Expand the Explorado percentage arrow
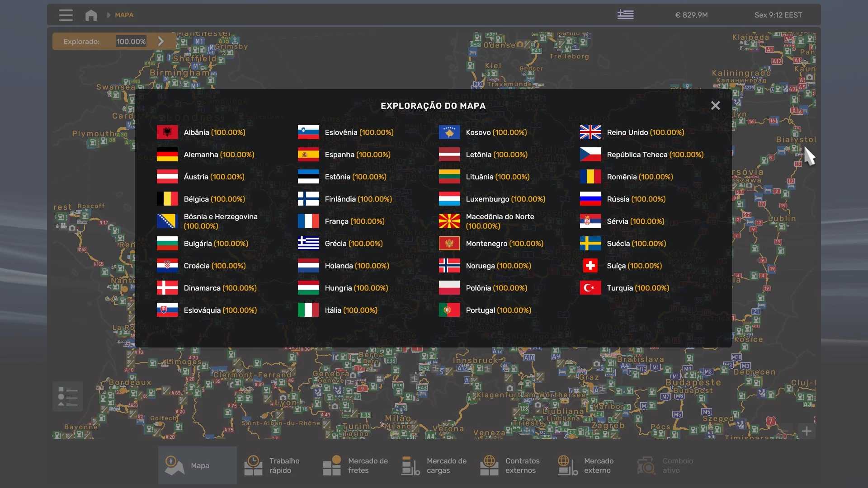868x488 pixels. (161, 41)
